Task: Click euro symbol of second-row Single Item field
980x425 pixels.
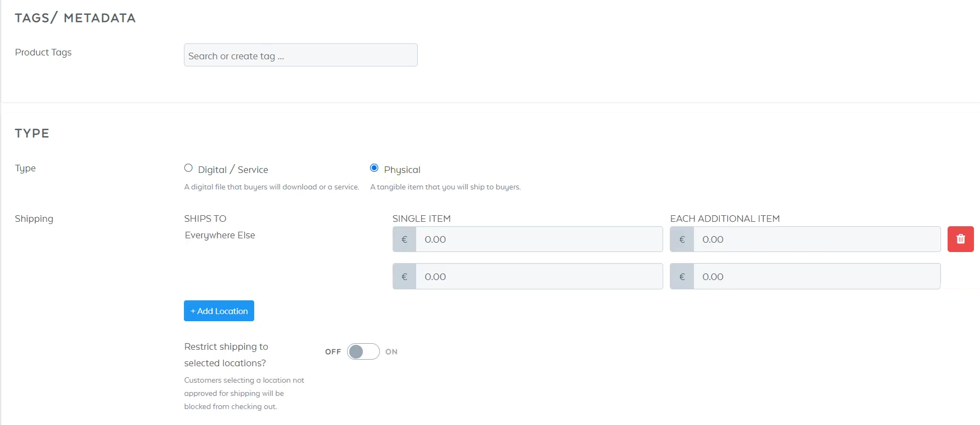Action: (405, 277)
